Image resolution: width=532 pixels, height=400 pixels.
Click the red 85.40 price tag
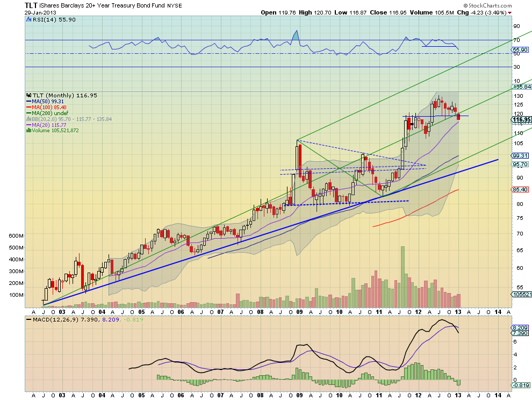click(x=520, y=189)
